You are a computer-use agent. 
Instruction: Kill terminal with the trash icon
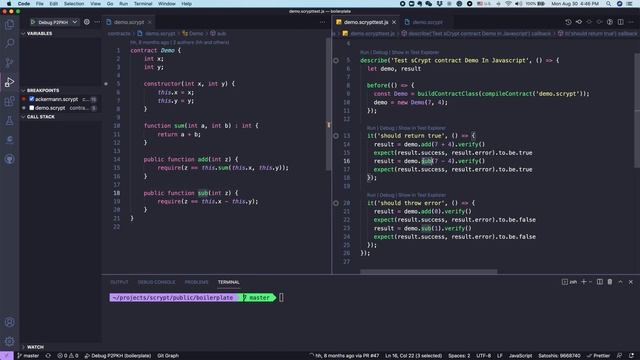point(610,282)
